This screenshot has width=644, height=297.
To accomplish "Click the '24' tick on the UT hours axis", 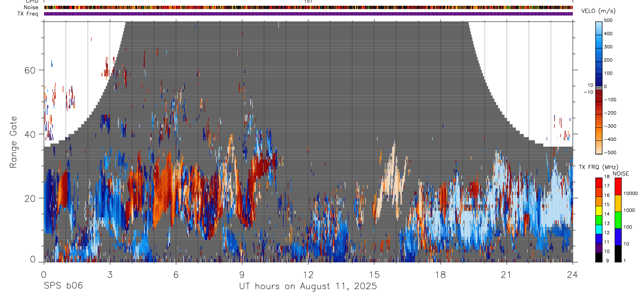I will [x=572, y=274].
